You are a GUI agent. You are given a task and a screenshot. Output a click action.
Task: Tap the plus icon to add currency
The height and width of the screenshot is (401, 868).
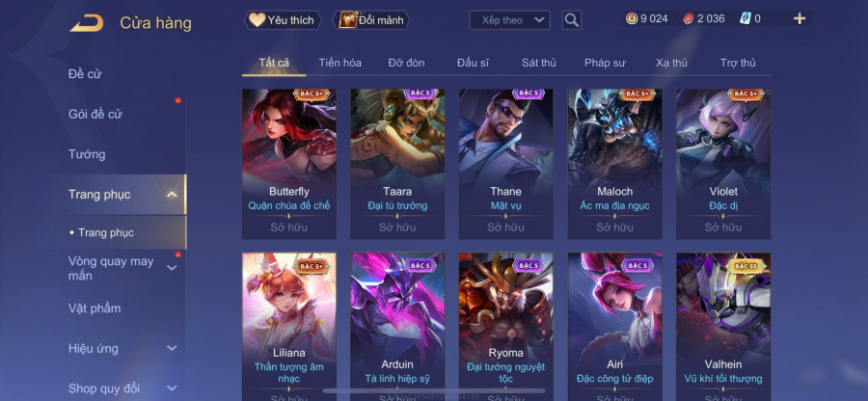[x=800, y=19]
